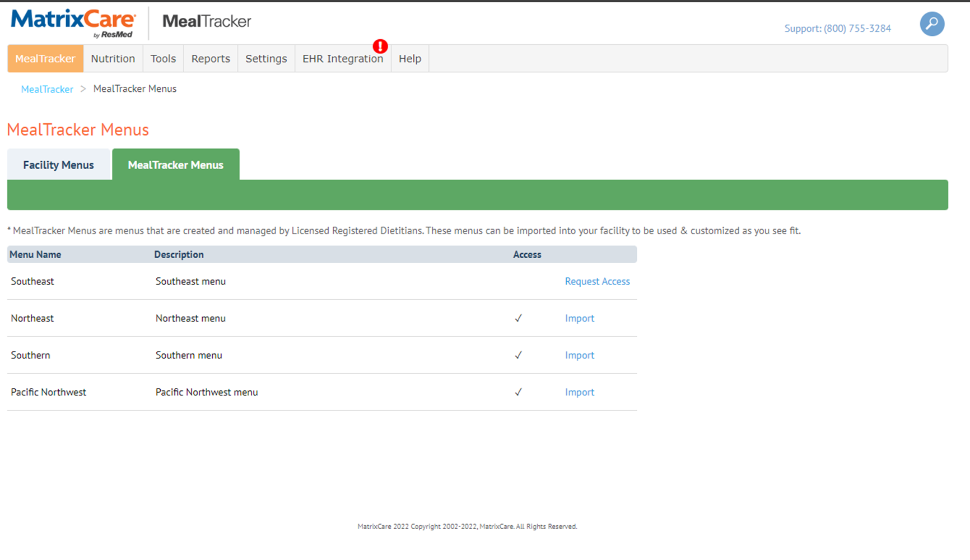The width and height of the screenshot is (970, 560).
Task: Switch to the Facility Menus tab
Action: pos(58,165)
